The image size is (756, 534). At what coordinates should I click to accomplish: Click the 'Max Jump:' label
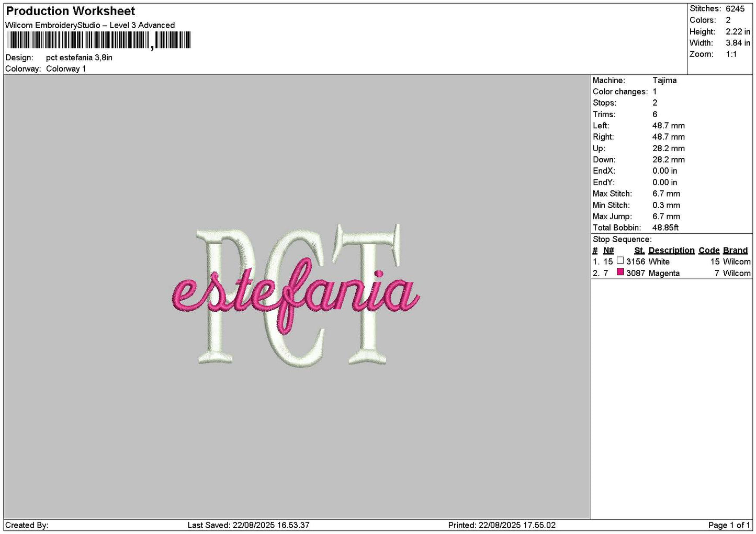(x=612, y=217)
